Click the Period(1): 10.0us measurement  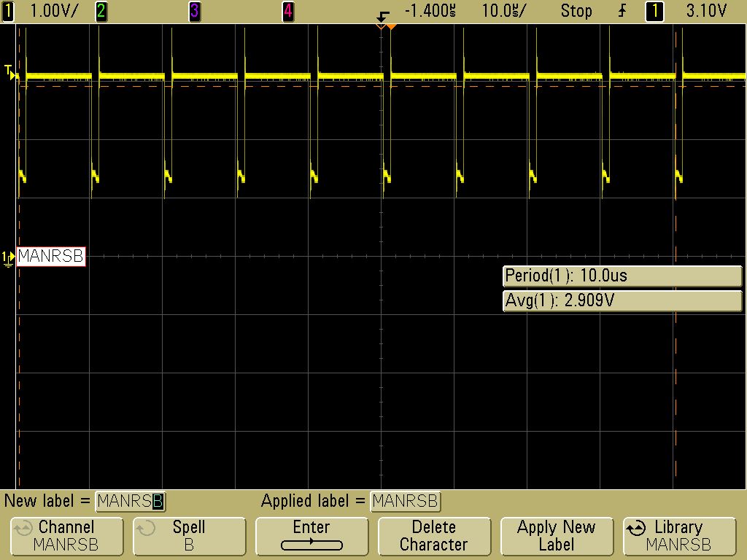point(622,276)
